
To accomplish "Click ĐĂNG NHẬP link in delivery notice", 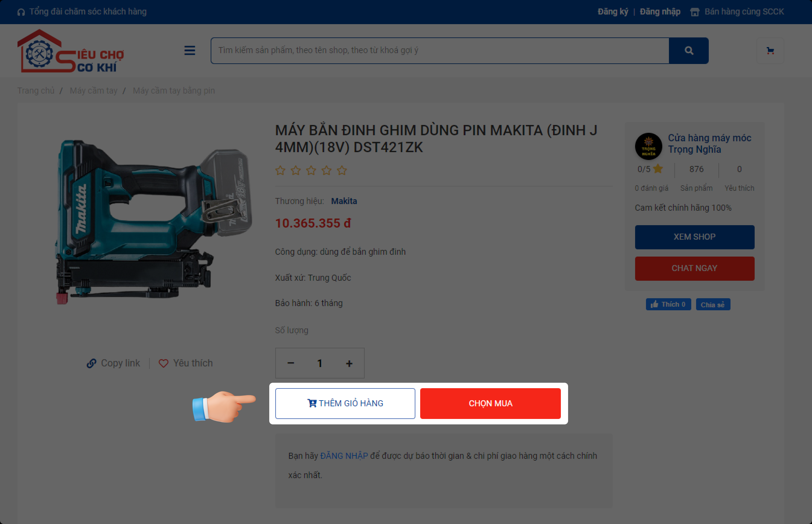I will 344,456.
